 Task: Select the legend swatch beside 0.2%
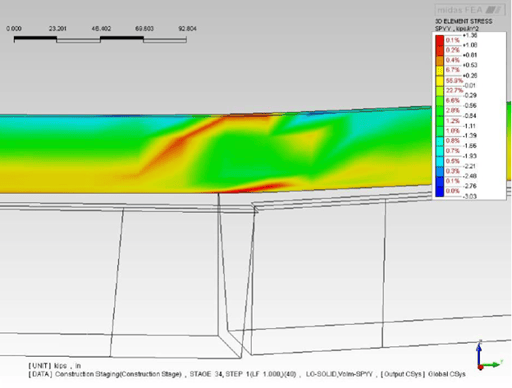click(440, 50)
